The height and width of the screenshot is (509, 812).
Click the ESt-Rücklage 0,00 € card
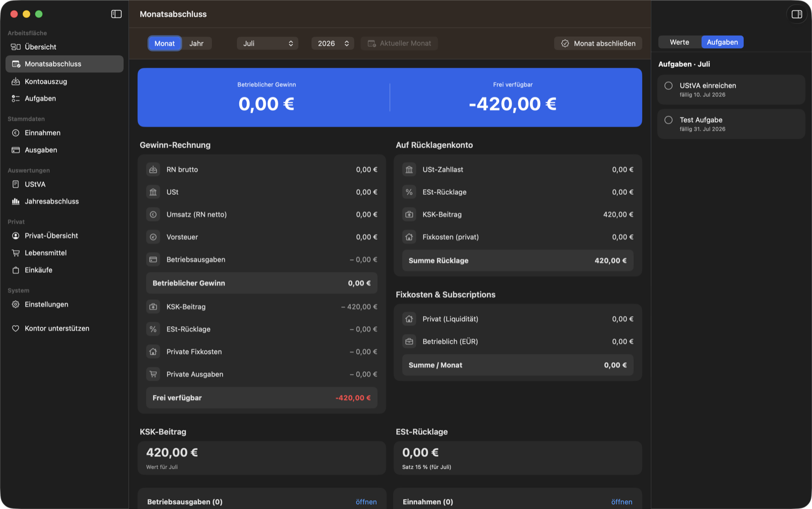pos(518,458)
